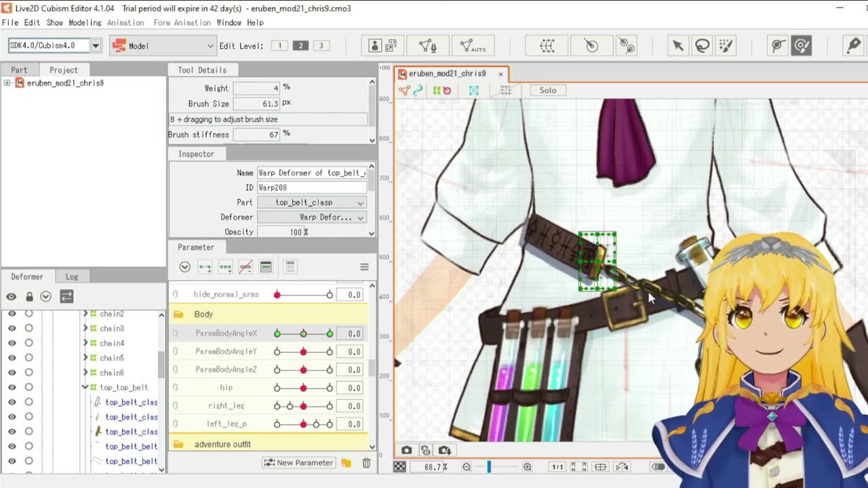The image size is (868, 488).
Task: Select Edit Level 3
Action: point(321,45)
